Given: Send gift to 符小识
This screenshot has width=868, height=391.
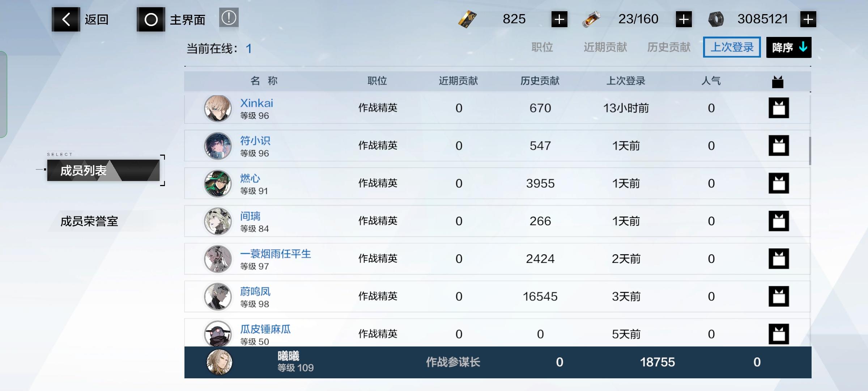Looking at the screenshot, I should tap(779, 146).
